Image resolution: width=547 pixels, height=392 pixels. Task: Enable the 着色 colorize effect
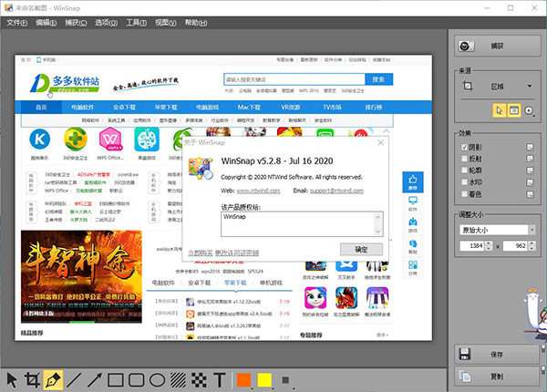click(464, 194)
